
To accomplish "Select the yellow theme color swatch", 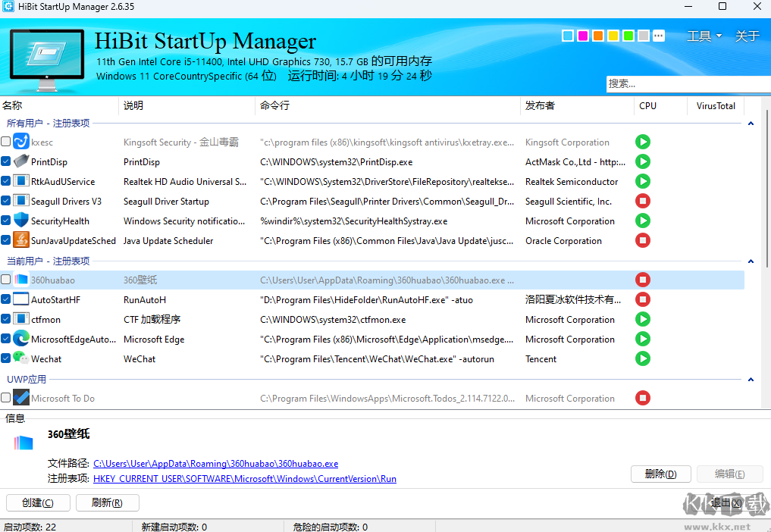I will point(613,36).
